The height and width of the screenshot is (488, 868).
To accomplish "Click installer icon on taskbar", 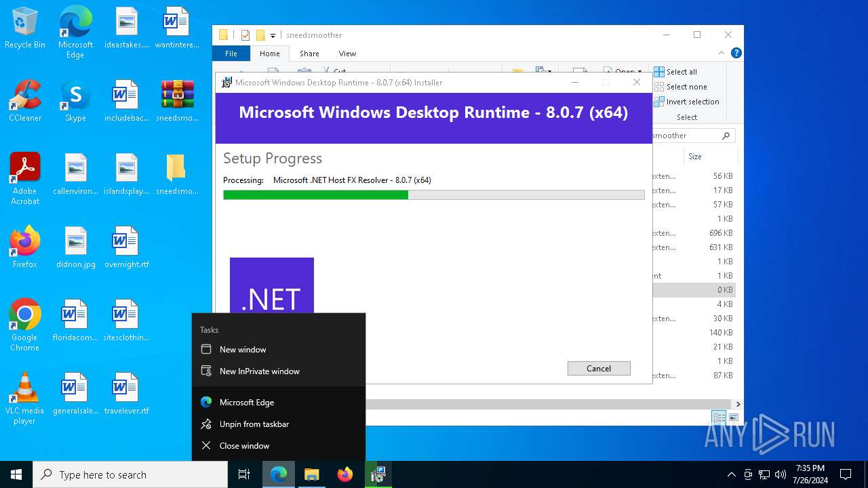I will point(378,474).
